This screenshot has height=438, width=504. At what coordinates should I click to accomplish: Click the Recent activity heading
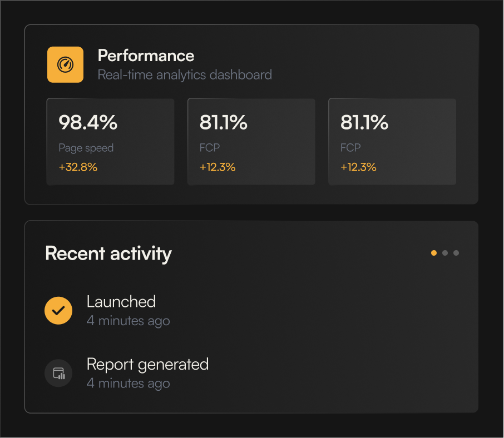coord(108,253)
